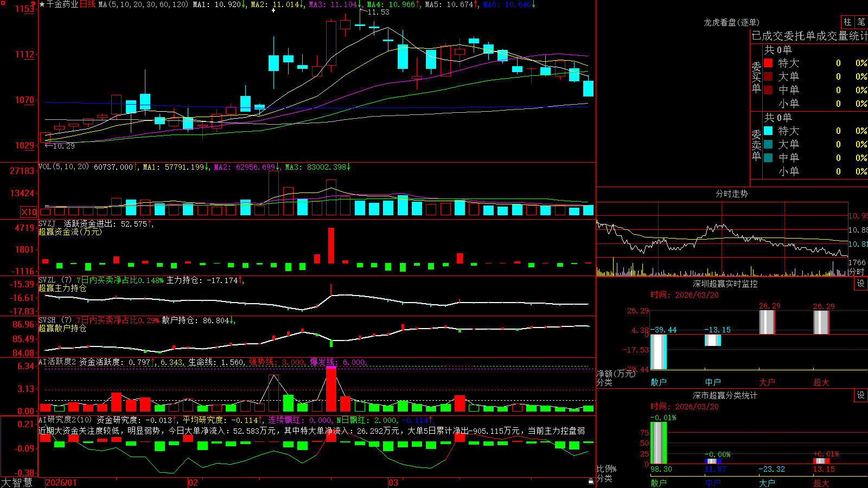Click the 已成交委托单成交量统计 header

809,36
